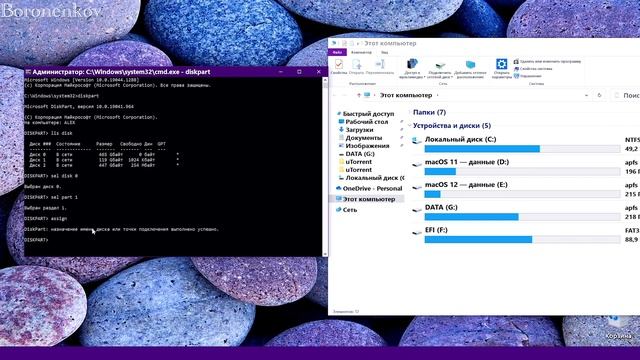640x360 pixels.
Task: Maximize the diskpart cmd window
Action: [x=299, y=72]
